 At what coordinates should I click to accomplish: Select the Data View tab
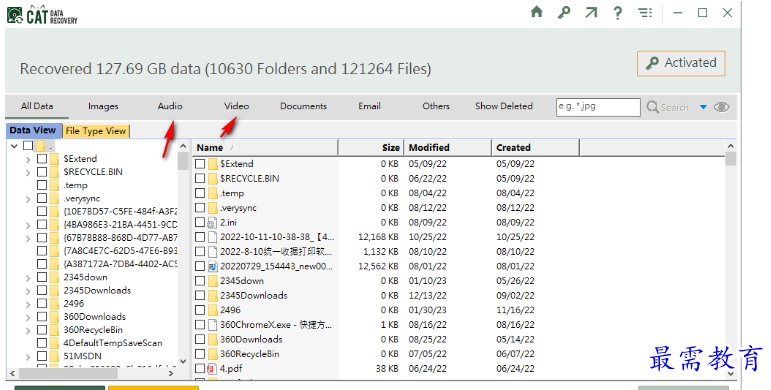point(33,130)
